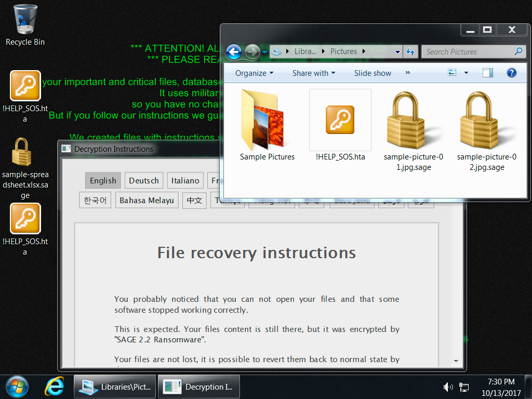Switch instructions to 中文
This screenshot has height=399, width=532.
[194, 200]
